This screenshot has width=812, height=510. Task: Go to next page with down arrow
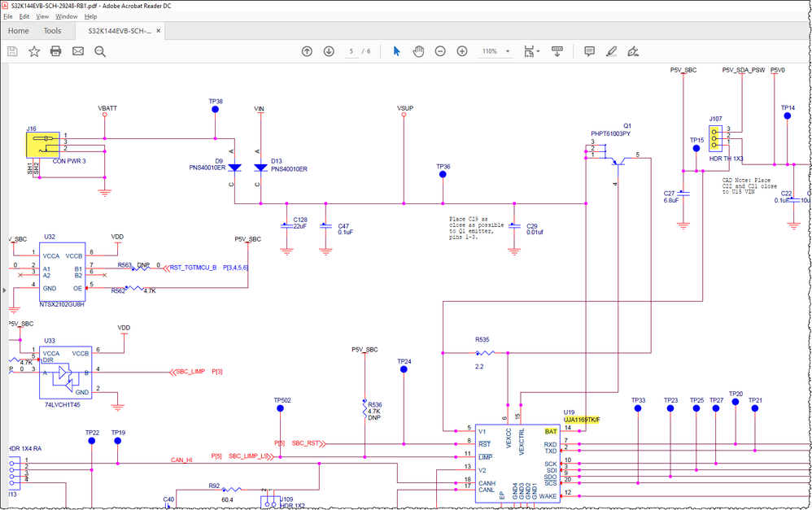point(329,51)
